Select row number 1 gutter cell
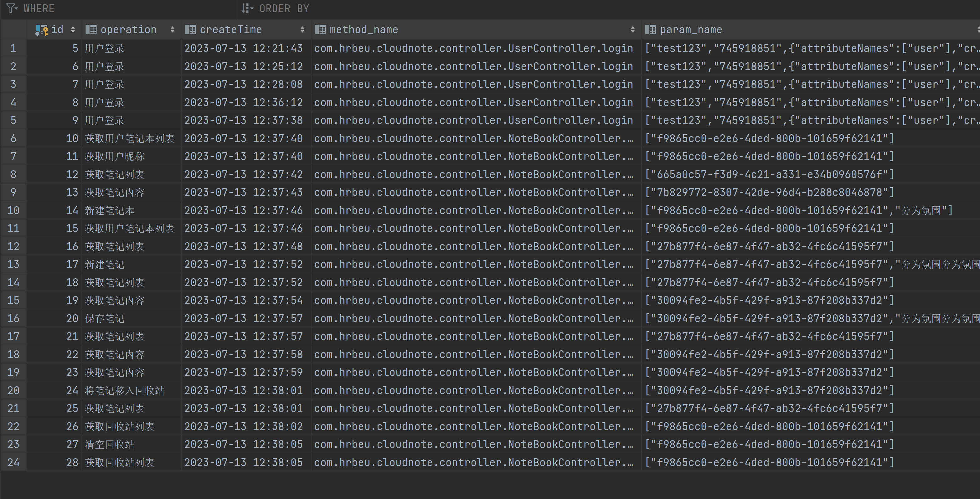Screen dimensions: 980x499 (x=13, y=48)
